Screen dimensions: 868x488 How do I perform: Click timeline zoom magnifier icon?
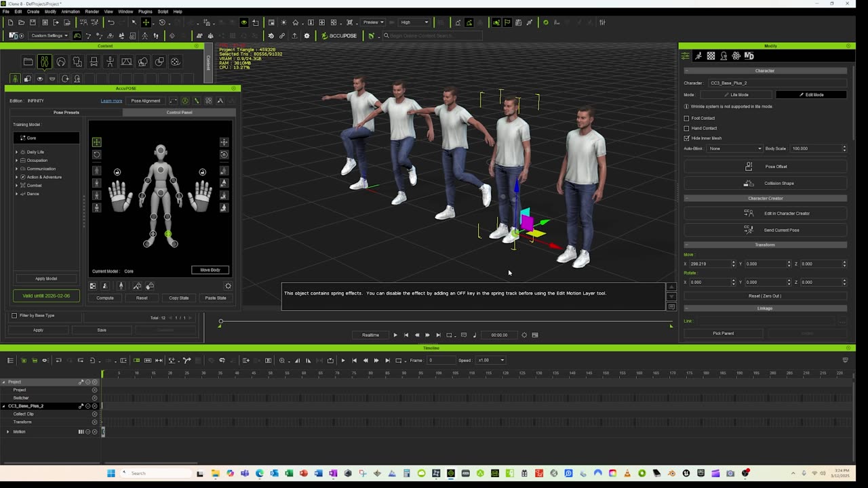[x=282, y=361]
